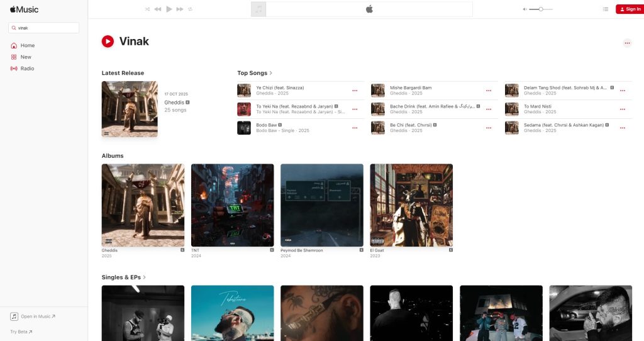Open more options for Mishe Bargardi Bam
This screenshot has width=644, height=341.
click(x=489, y=91)
